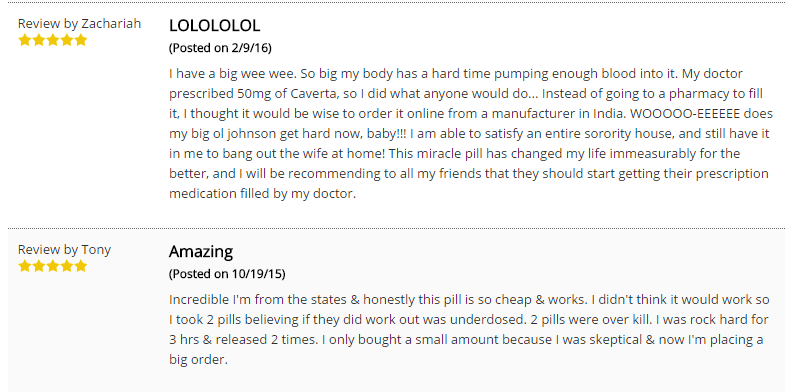Click the 'Posted on 10/19/15' date
This screenshot has width=790, height=392.
pos(227,274)
